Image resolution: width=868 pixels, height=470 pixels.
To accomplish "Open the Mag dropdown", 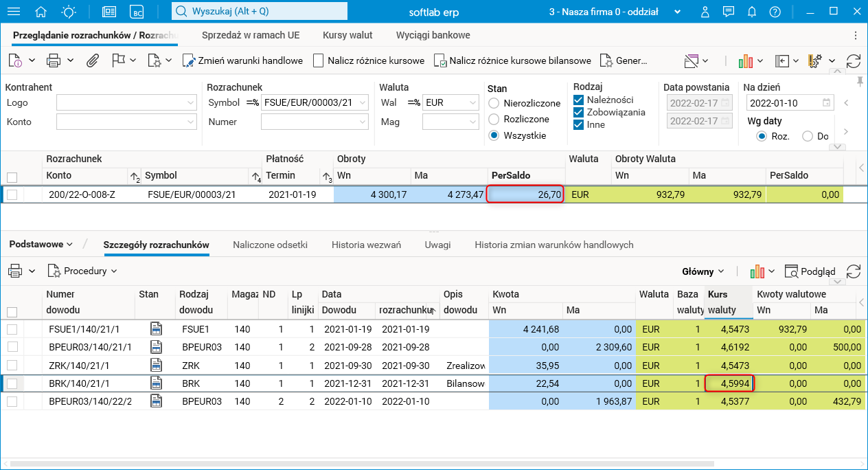I will [472, 122].
